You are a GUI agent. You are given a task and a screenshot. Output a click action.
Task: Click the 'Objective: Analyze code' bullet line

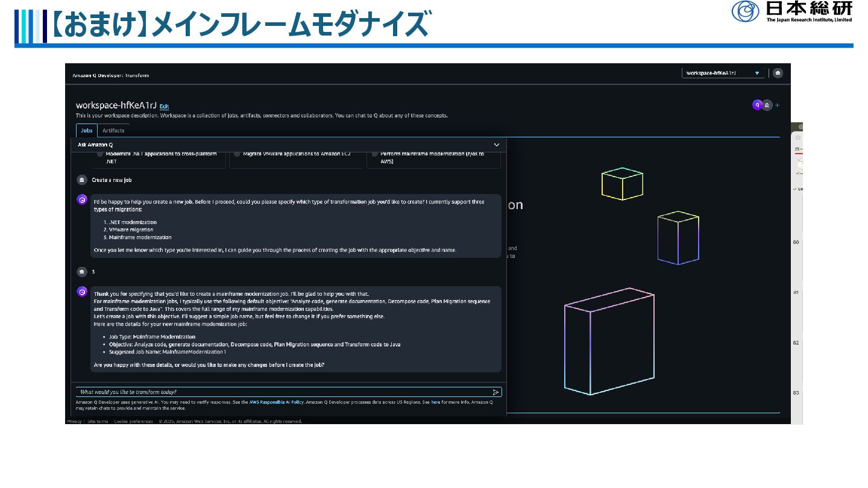point(255,345)
